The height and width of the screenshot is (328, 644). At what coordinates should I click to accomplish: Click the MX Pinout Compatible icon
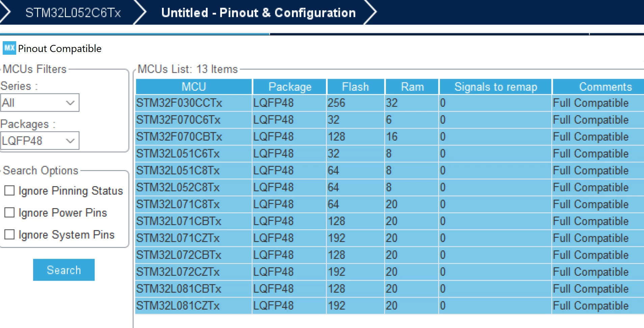coord(9,48)
